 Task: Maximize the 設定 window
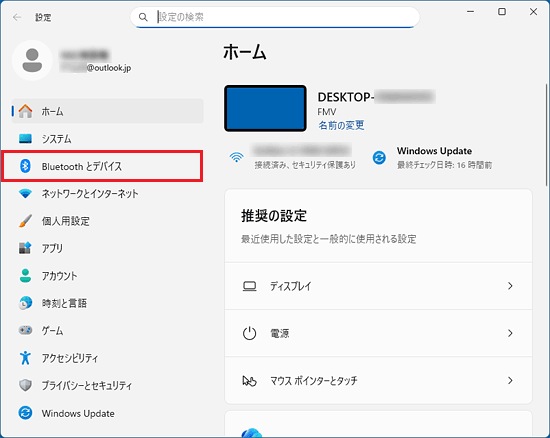(502, 12)
